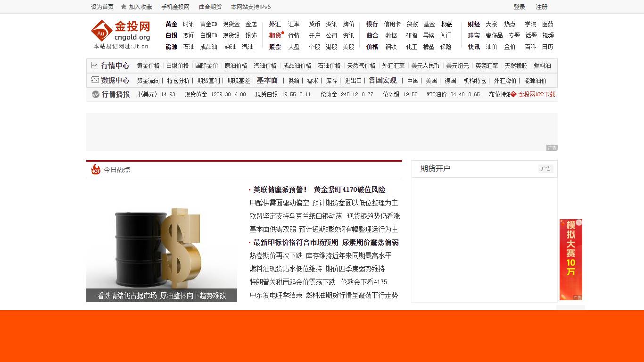Click the 登录 login link

[520, 7]
